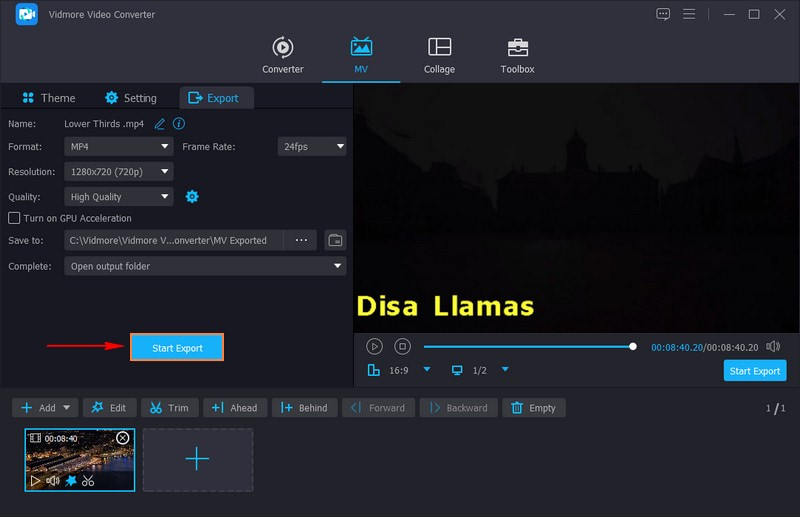This screenshot has height=517, width=800.
Task: Open the quality settings gear icon
Action: [192, 197]
